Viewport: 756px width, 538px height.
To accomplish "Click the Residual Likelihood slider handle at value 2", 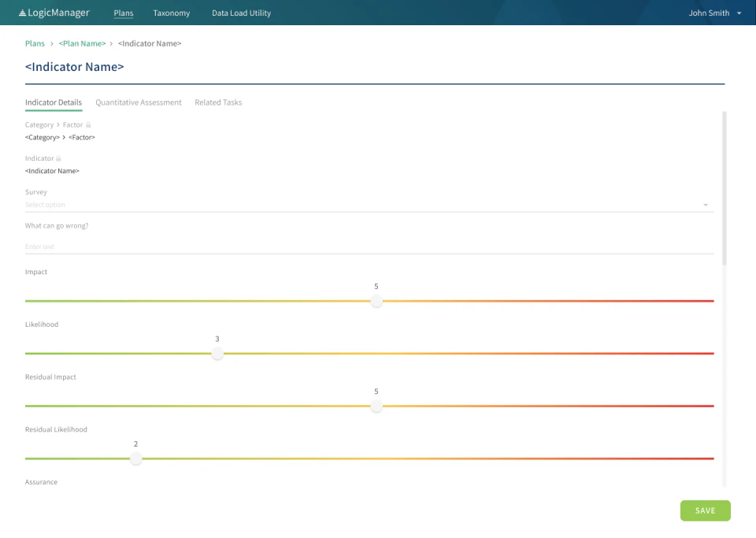I will point(135,458).
